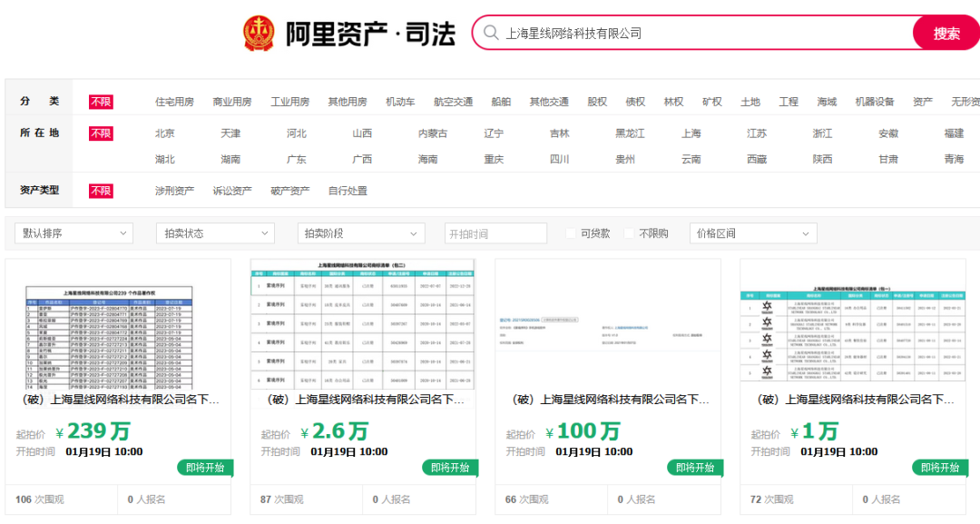Click 即将开始 badge on the 100万 item
The width and height of the screenshot is (980, 524).
click(695, 468)
